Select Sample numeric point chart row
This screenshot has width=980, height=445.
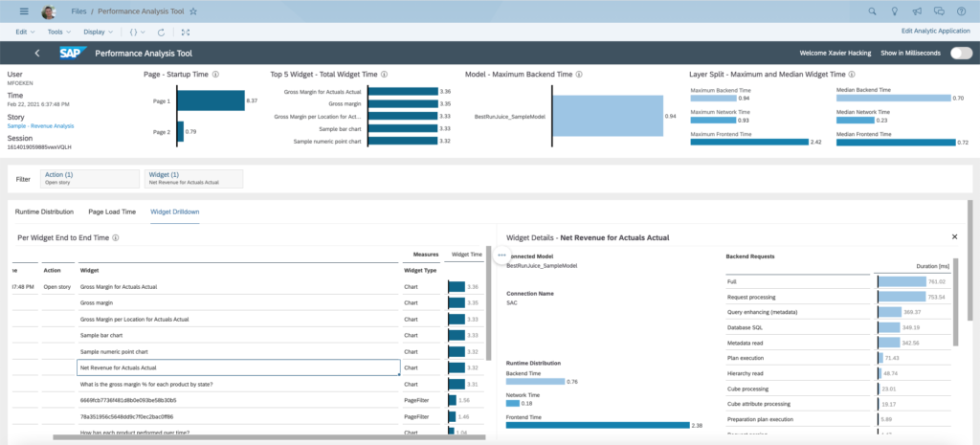[238, 352]
